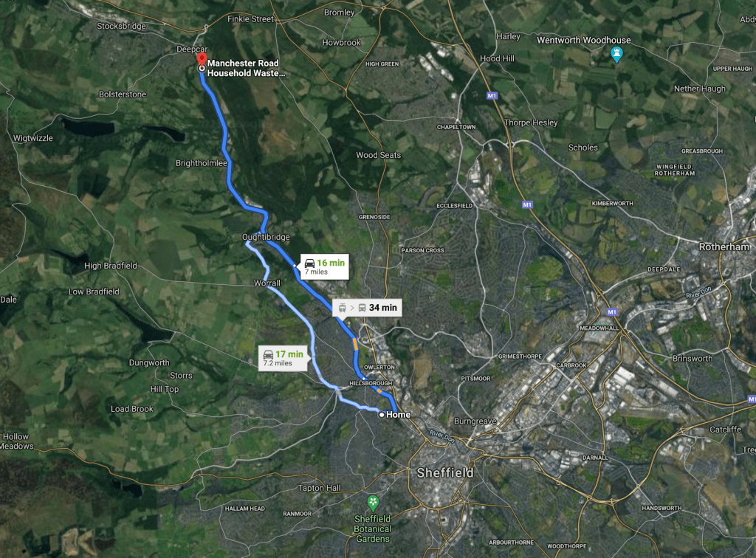Click the Wentworth Woodhouse castle icon

[x=616, y=53]
